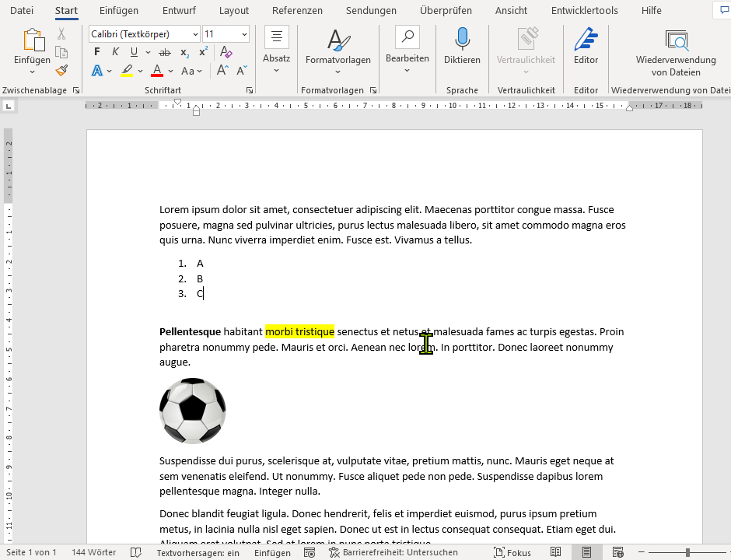This screenshot has height=560, width=731.
Task: Click the zoom out minus button
Action: click(x=641, y=552)
